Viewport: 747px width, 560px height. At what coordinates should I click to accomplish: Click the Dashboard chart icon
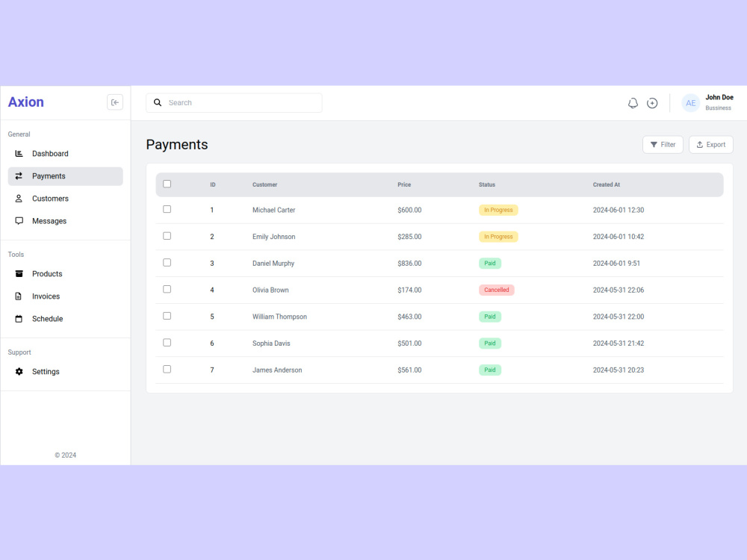click(19, 153)
